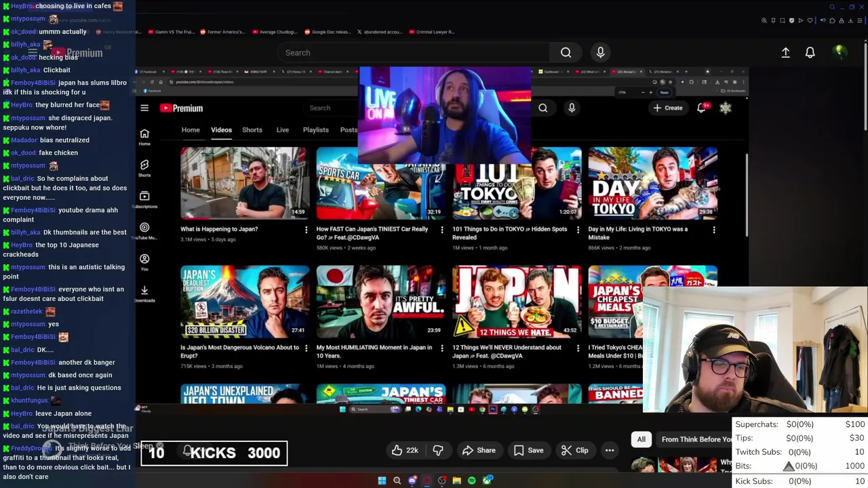Click the inner YouTube voice search microphone
The height and width of the screenshot is (488, 868).
coord(572,108)
